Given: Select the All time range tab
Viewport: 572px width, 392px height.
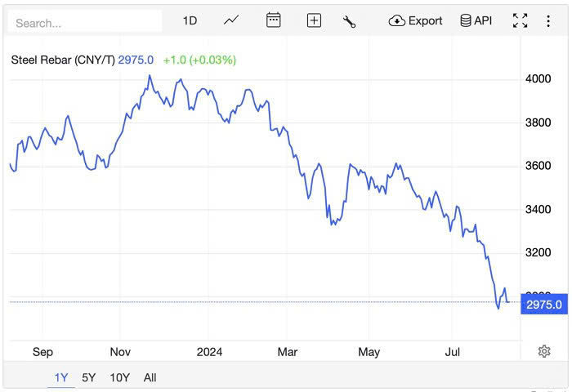Looking at the screenshot, I should pyautogui.click(x=150, y=377).
